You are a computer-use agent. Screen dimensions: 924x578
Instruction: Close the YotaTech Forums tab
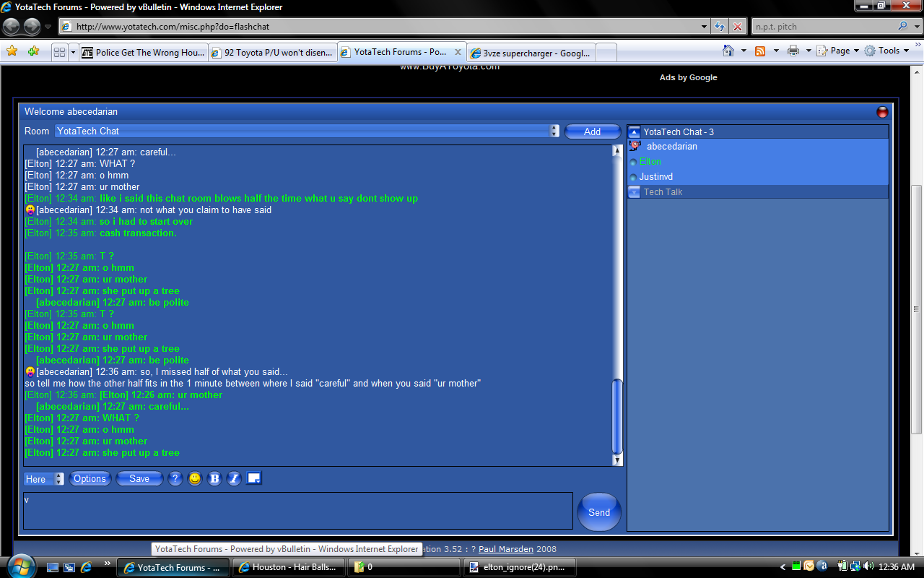458,52
